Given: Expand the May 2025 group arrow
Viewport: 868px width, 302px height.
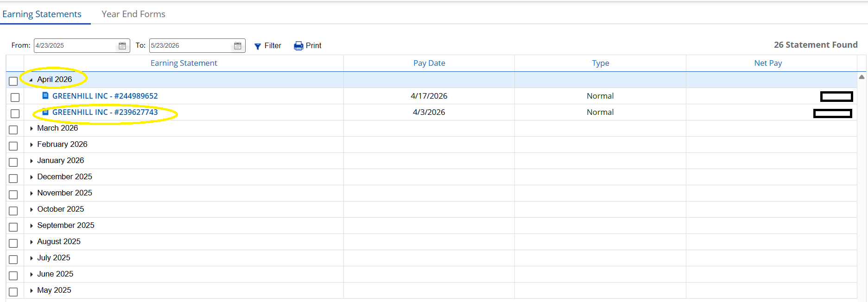Looking at the screenshot, I should coord(31,290).
